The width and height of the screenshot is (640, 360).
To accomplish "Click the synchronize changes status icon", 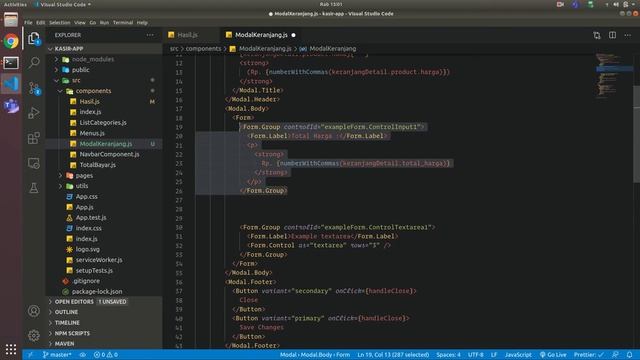I will coord(82,355).
